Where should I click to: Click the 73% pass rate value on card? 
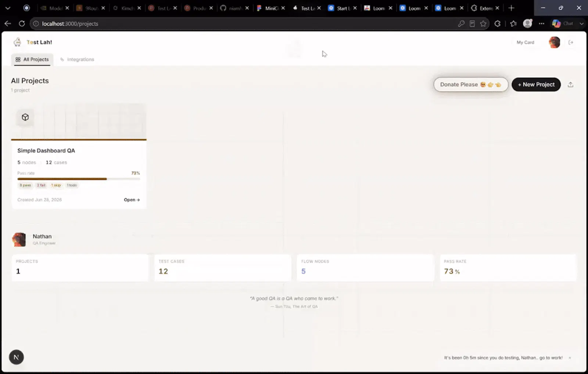pos(136,173)
